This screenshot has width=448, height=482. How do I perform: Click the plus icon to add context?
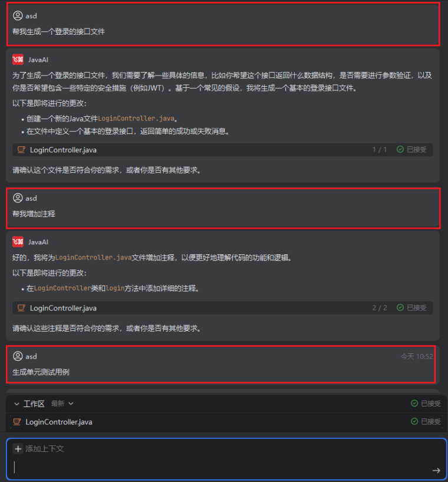pos(18,448)
